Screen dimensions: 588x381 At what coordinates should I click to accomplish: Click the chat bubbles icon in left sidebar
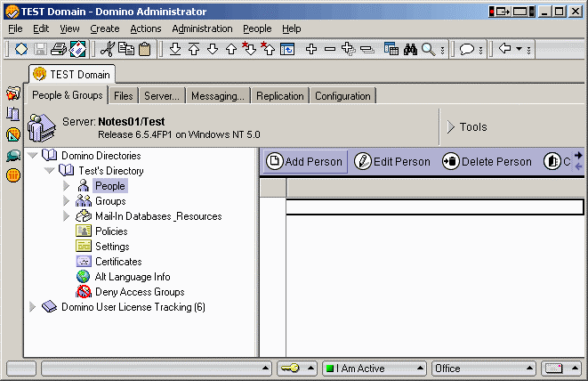[13, 155]
